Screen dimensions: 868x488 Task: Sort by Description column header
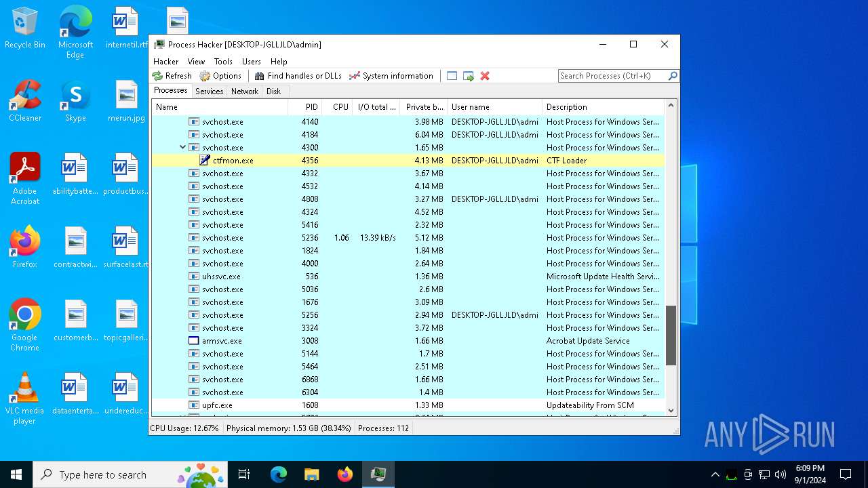tap(604, 107)
